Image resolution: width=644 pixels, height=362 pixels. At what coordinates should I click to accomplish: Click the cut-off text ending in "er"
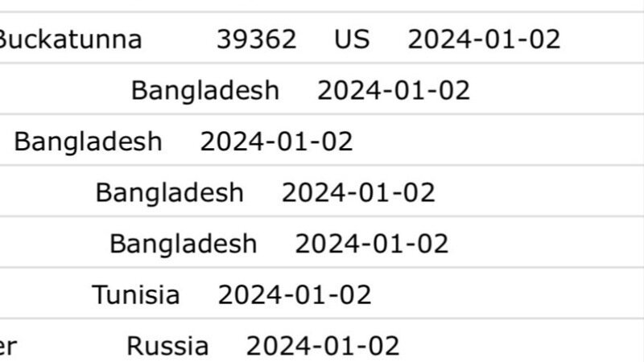click(8, 346)
